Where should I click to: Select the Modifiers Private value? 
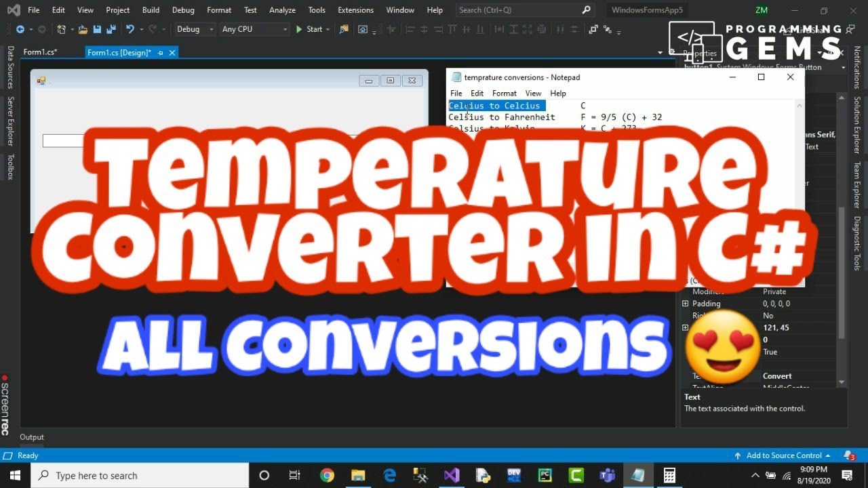(x=774, y=291)
